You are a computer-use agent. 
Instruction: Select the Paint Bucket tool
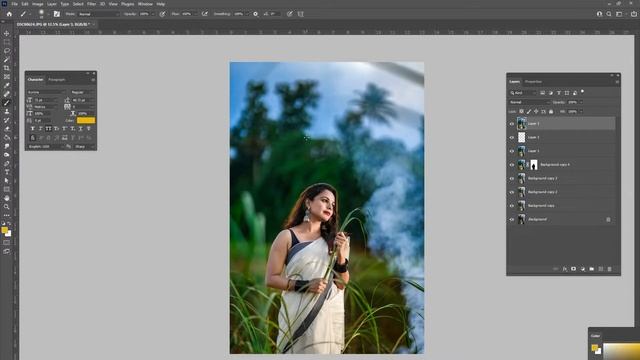click(7, 137)
